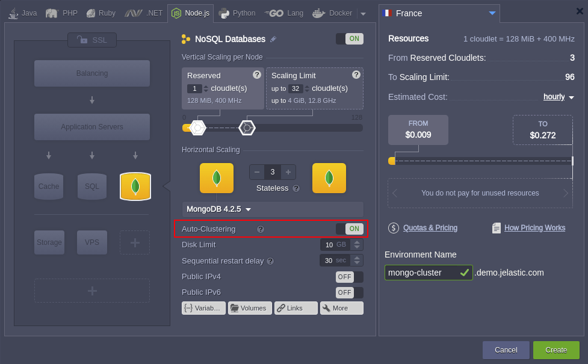588x364 pixels.
Task: Select the VPS node block
Action: tap(92, 242)
